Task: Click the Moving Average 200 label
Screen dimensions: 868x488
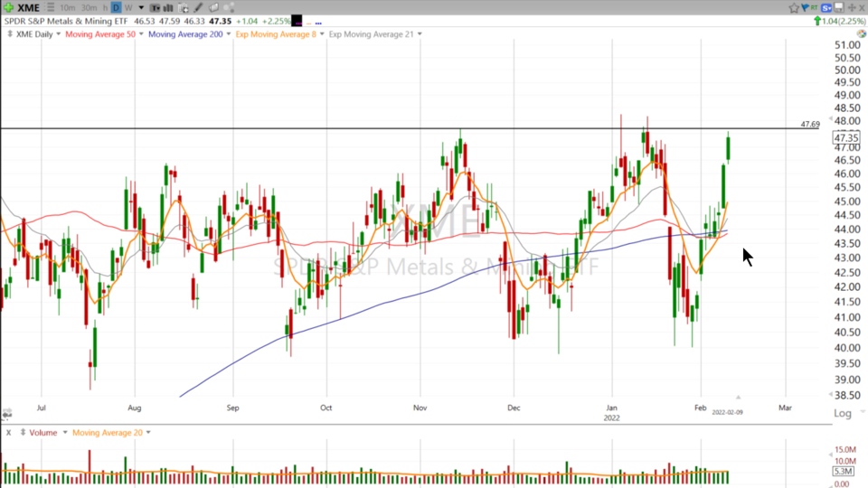Action: tap(185, 34)
